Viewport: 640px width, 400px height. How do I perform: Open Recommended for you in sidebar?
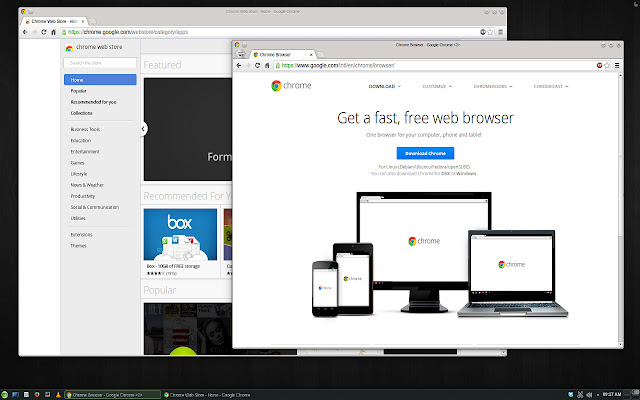pyautogui.click(x=93, y=102)
